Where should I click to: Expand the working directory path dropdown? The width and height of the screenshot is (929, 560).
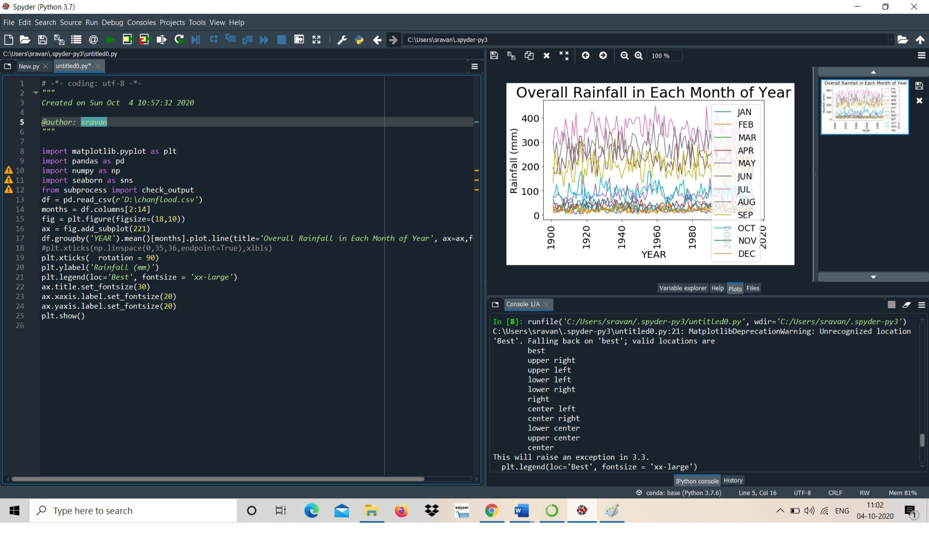(890, 40)
